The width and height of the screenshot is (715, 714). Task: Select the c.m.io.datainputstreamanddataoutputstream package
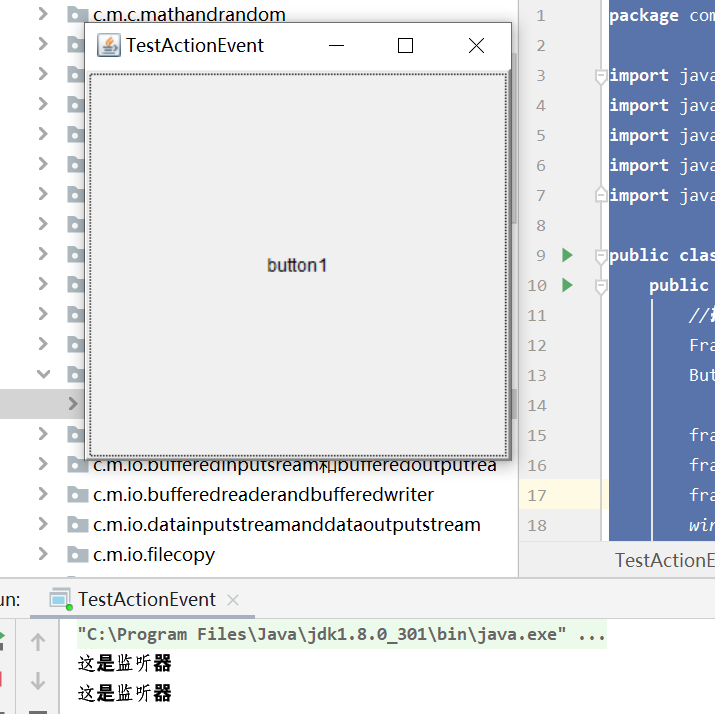(286, 525)
